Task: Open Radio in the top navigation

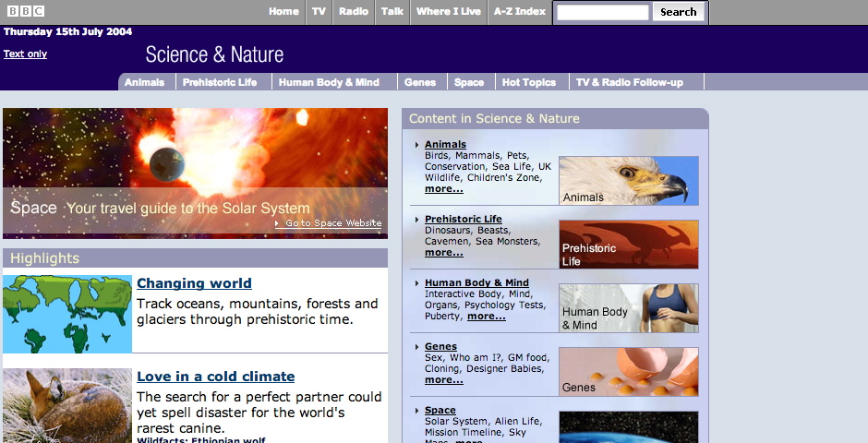Action: [x=354, y=11]
